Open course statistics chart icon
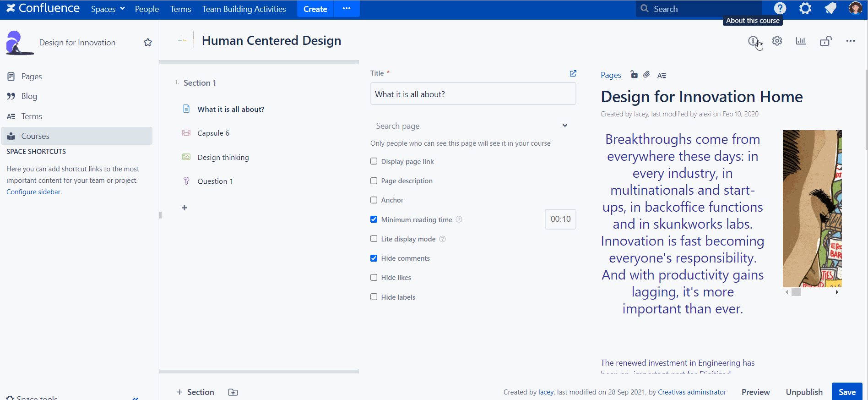Viewport: 868px width, 400px height. click(801, 41)
